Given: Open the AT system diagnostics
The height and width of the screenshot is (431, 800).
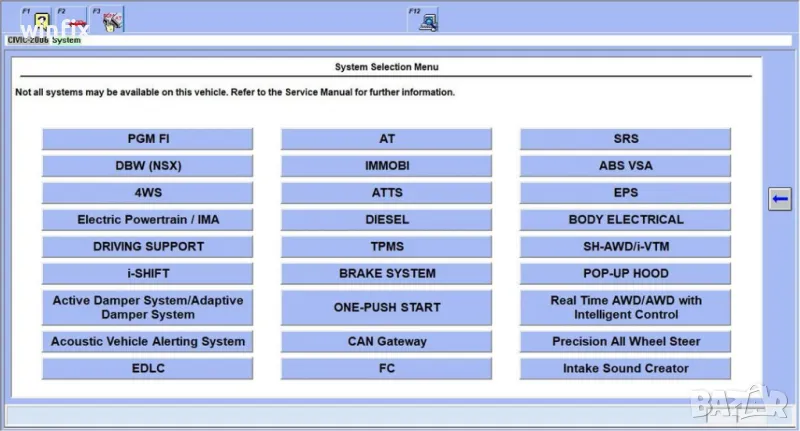Looking at the screenshot, I should tap(386, 139).
